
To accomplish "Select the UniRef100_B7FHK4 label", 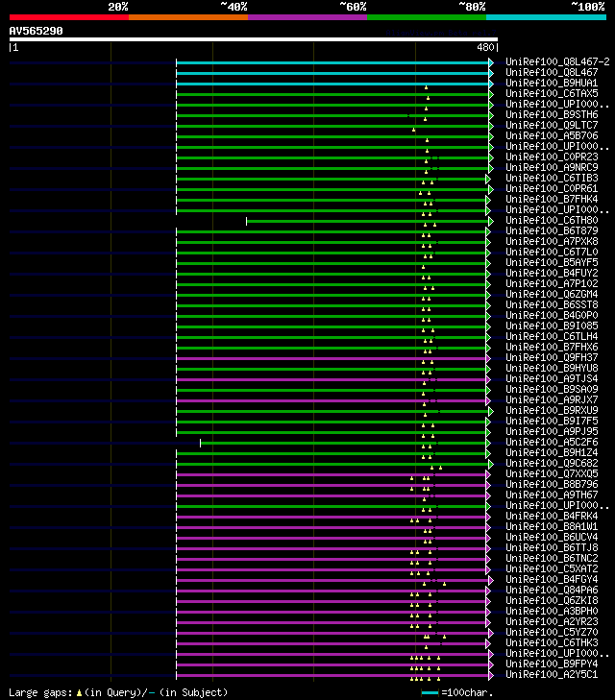I will point(552,199).
